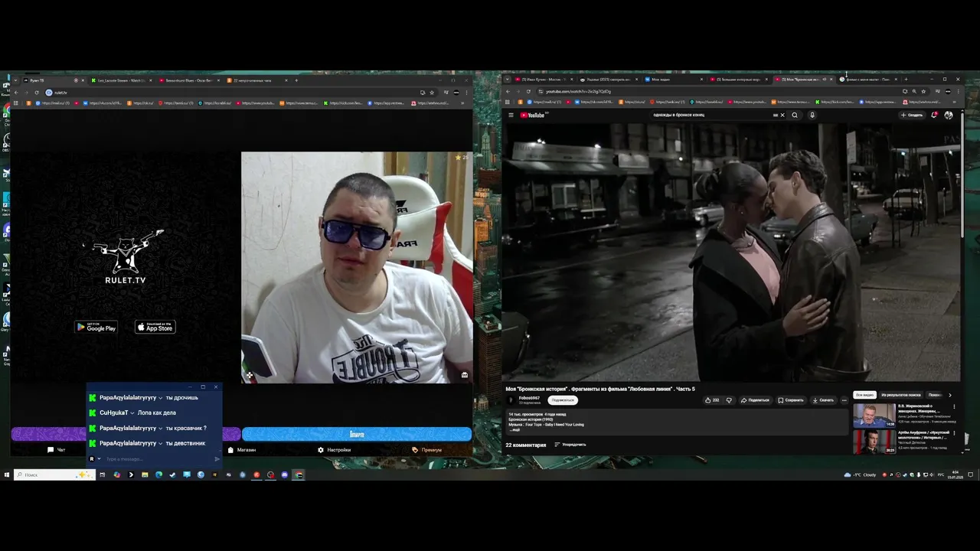Open YouTube notifications bell
This screenshot has width=980, height=551.
(x=934, y=116)
